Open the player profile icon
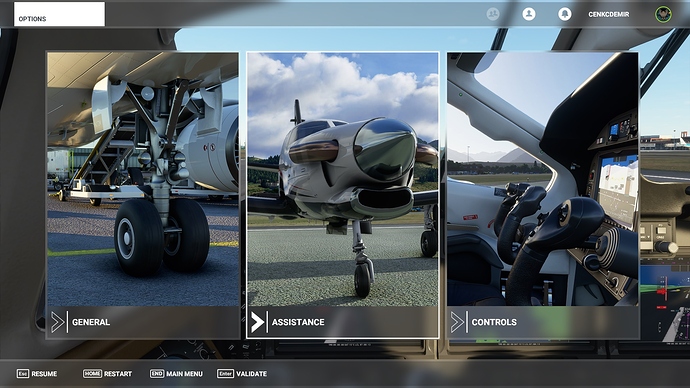Image resolution: width=690 pixels, height=388 pixels. point(529,14)
